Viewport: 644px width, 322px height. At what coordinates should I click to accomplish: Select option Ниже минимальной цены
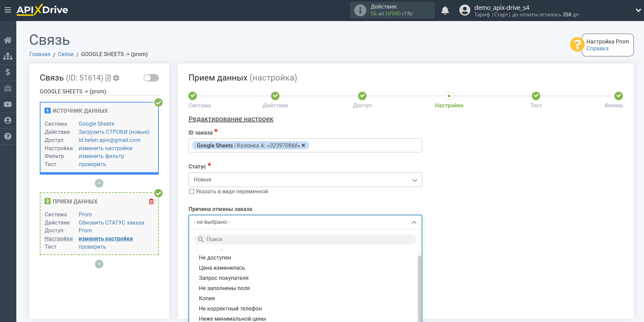click(232, 319)
